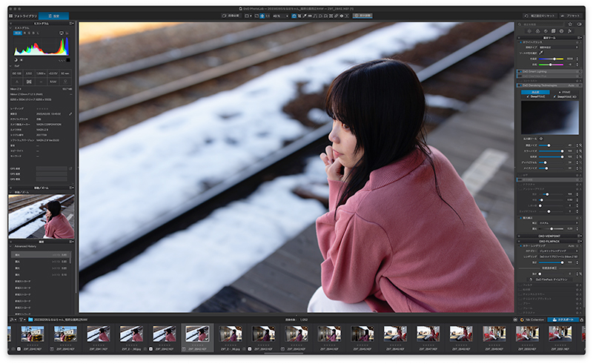Image resolution: width=593 pixels, height=364 pixels.
Task: Toggle the monitor gamut warning icon
Action: (x=62, y=33)
